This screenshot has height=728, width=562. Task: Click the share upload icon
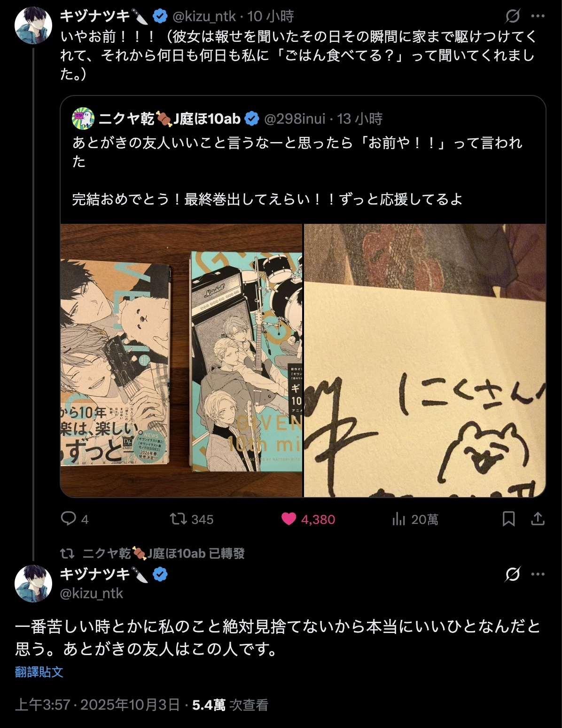(x=538, y=519)
